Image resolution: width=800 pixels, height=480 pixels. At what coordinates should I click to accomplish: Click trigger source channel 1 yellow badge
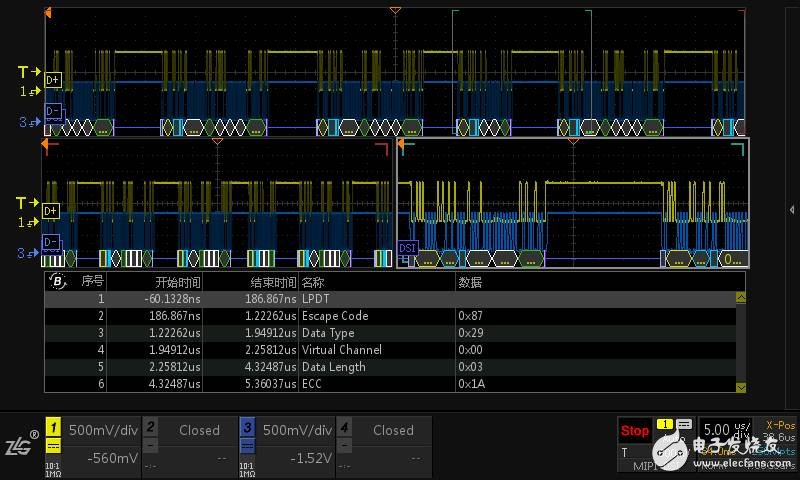(x=665, y=424)
